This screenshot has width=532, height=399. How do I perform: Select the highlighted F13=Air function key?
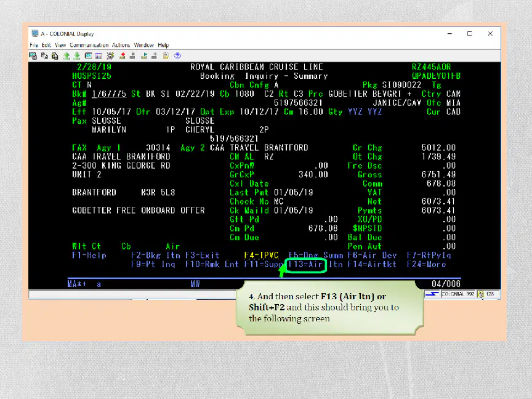point(306,265)
